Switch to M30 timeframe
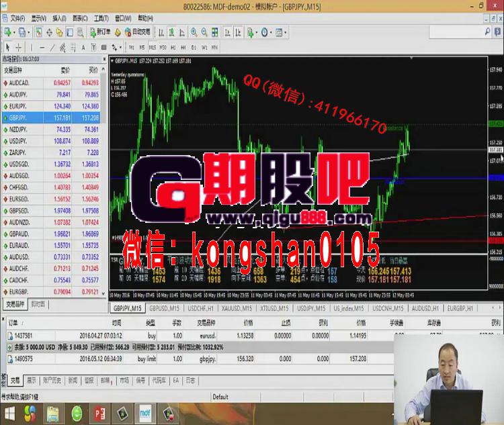Screen dimensions: 504x425 163,47
